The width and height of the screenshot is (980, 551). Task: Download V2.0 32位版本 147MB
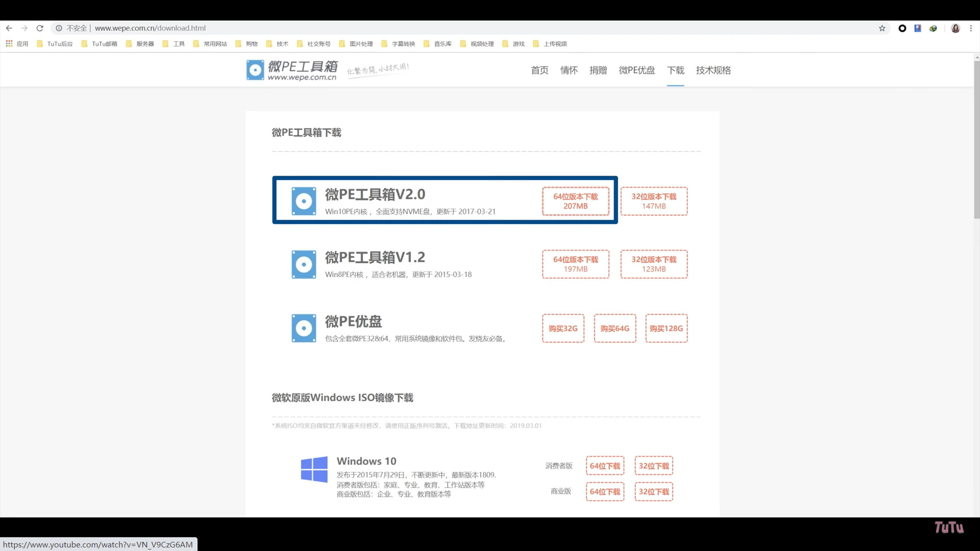pos(654,201)
